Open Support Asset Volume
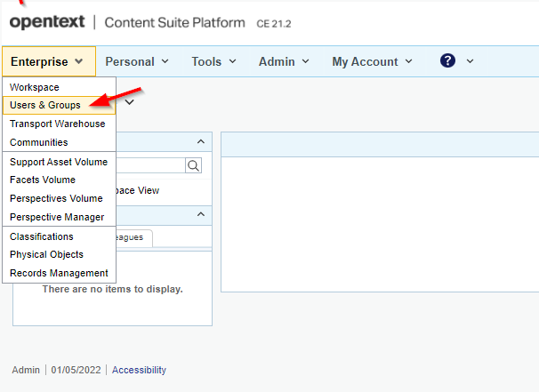The height and width of the screenshot is (392, 539). click(59, 162)
